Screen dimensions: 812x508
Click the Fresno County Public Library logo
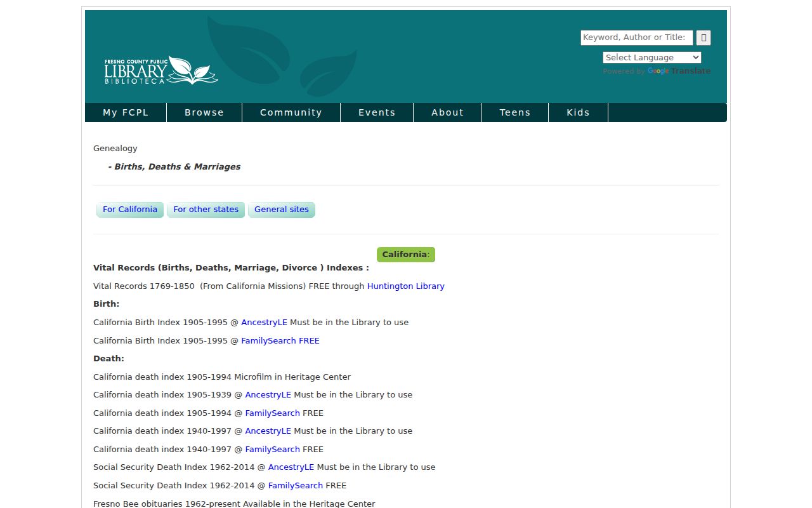(x=161, y=70)
